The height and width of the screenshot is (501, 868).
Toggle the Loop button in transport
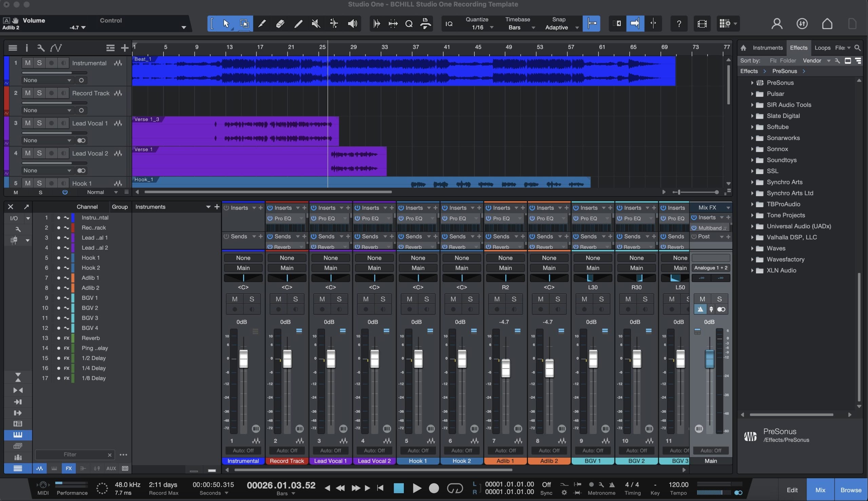click(x=454, y=488)
